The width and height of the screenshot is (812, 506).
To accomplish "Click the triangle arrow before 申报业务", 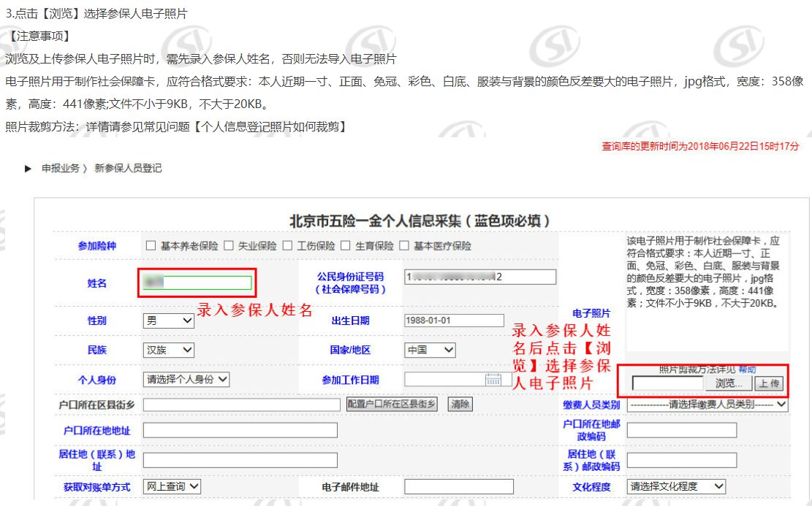I will pos(28,169).
